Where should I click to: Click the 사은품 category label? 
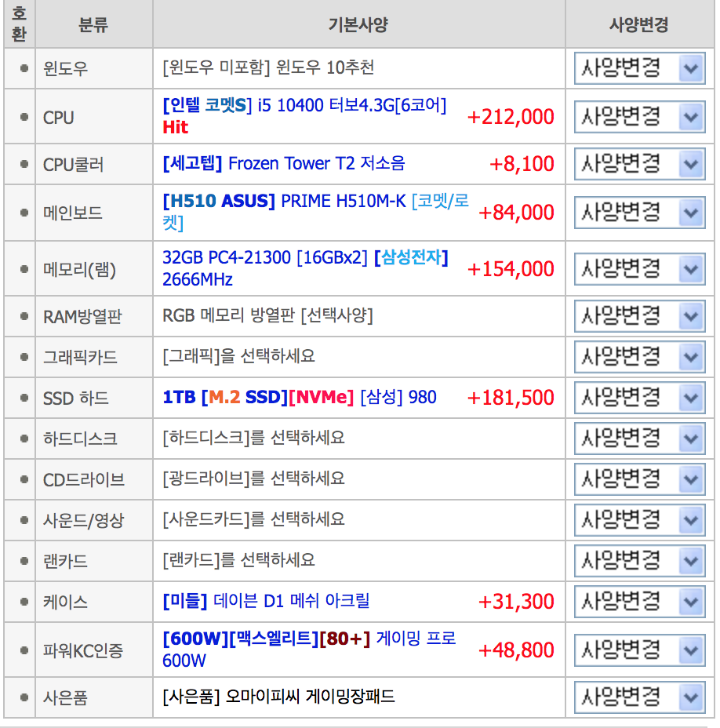point(65,698)
